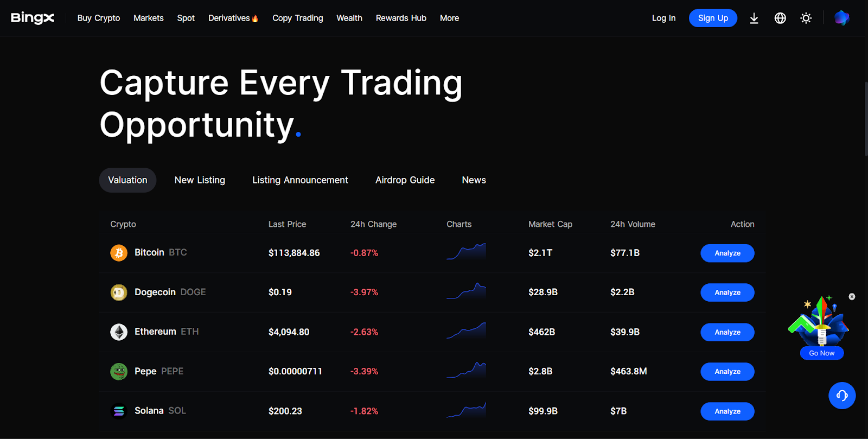Image resolution: width=868 pixels, height=439 pixels.
Task: Switch to the New Listing tab
Action: click(x=200, y=180)
